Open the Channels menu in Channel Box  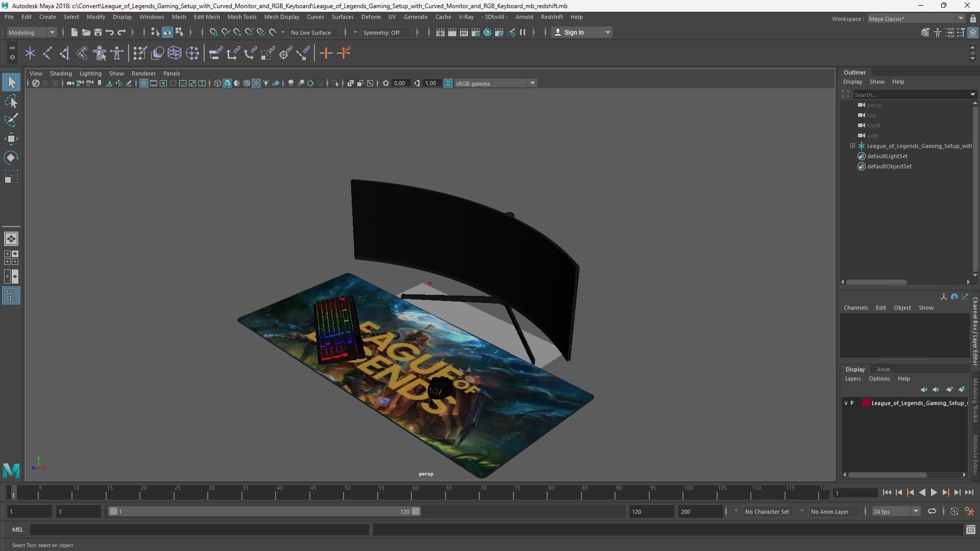855,308
